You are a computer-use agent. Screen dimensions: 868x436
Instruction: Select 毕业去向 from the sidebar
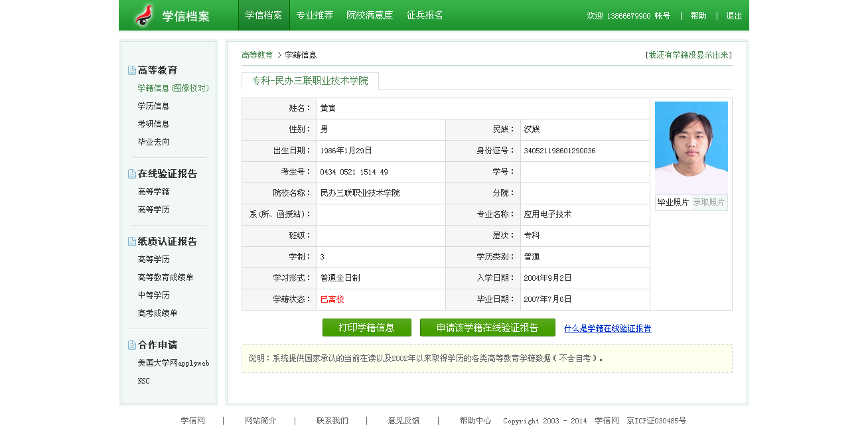click(x=153, y=142)
